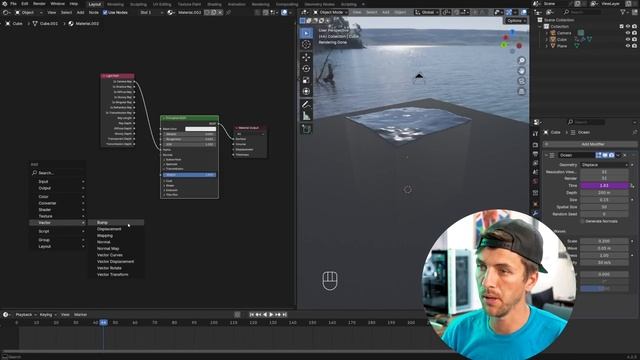Toggle the Use Nodes checkbox
The height and width of the screenshot is (360, 640).
point(105,13)
